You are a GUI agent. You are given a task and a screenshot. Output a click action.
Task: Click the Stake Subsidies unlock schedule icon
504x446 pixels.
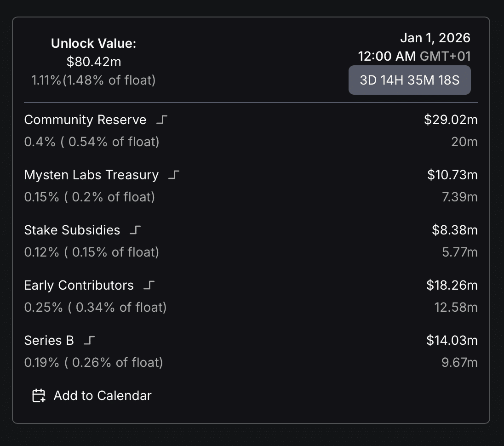[135, 230]
